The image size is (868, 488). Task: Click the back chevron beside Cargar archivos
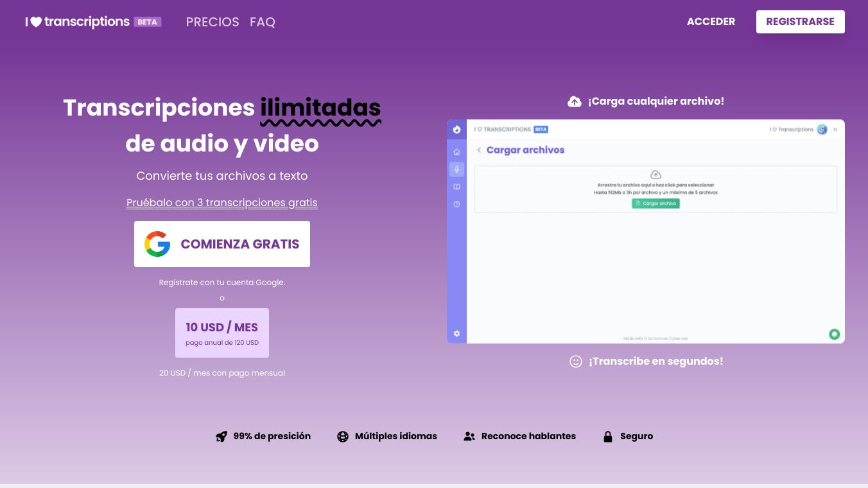[479, 150]
